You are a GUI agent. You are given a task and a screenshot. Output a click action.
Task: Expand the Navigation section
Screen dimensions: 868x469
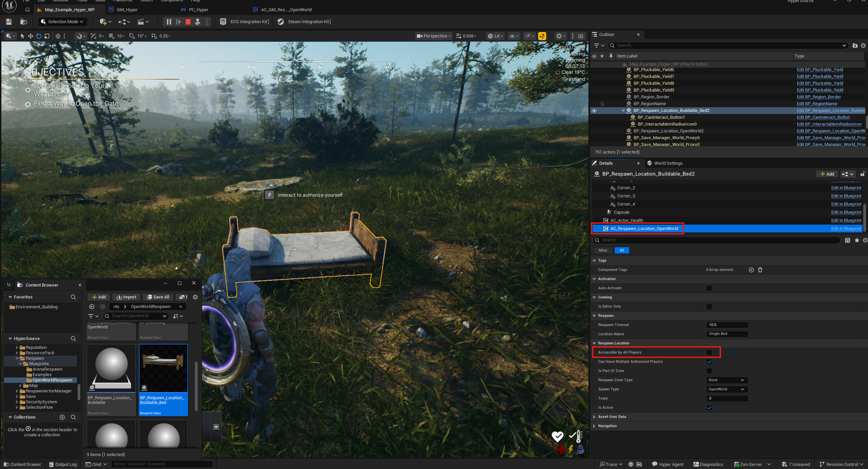594,426
